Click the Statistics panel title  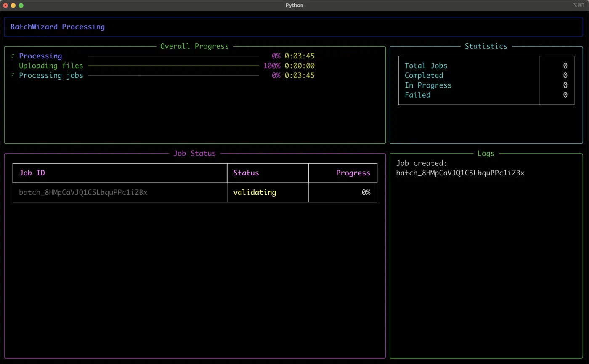[486, 46]
